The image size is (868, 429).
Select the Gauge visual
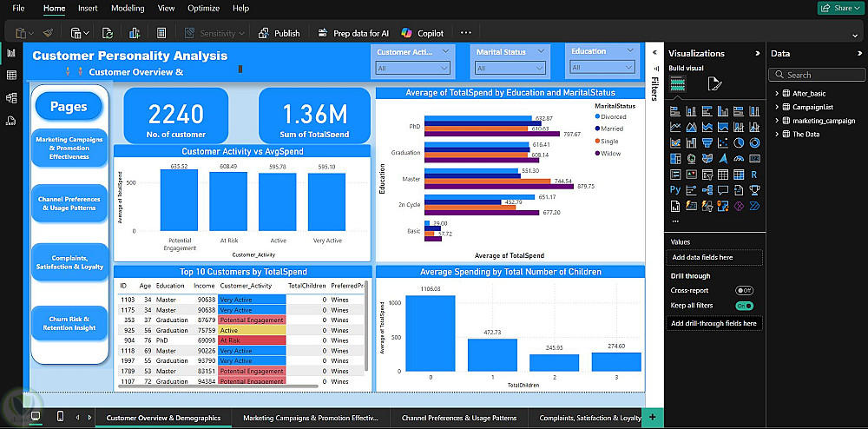(x=739, y=159)
